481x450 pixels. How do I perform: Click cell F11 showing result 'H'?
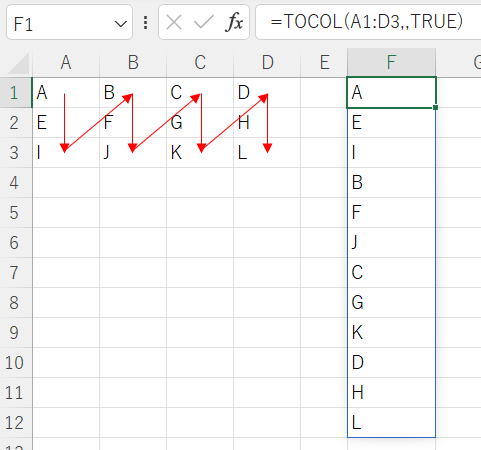392,392
